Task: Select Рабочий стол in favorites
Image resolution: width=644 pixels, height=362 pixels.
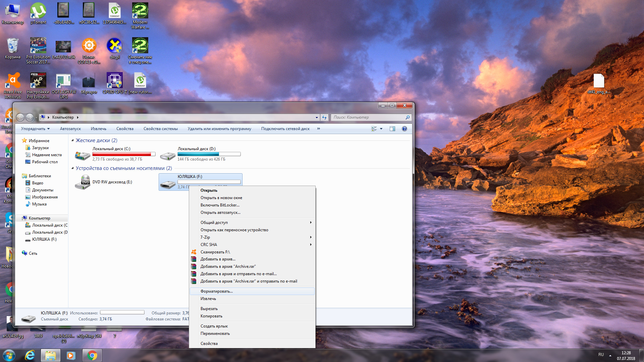Action: 45,162
